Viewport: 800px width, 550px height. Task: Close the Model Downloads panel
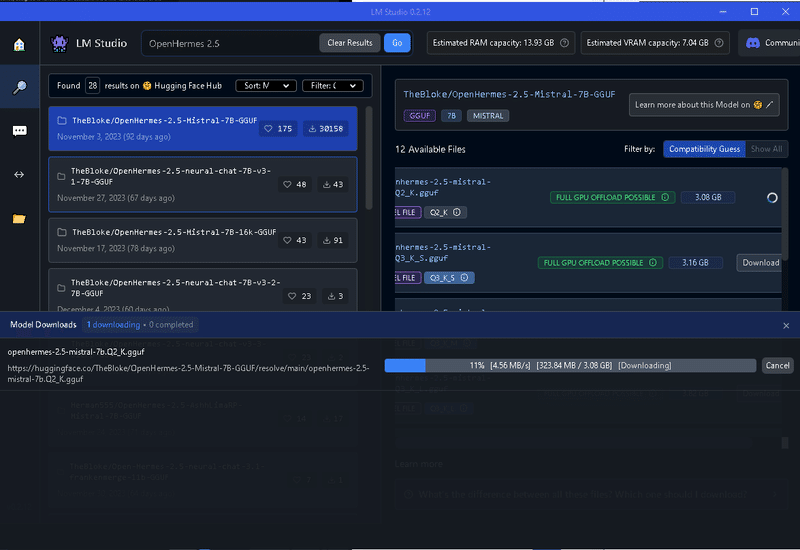click(x=786, y=326)
